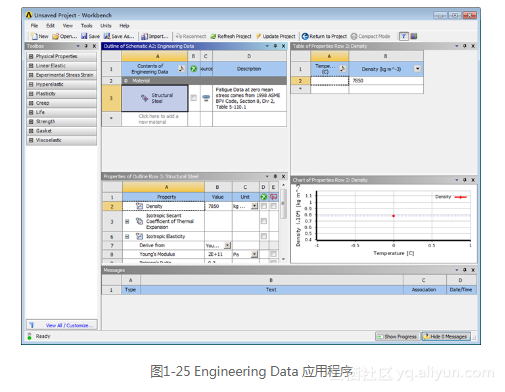Collapse the Isotropic Elasticity row
This screenshot has height=392, width=505.
click(x=127, y=236)
